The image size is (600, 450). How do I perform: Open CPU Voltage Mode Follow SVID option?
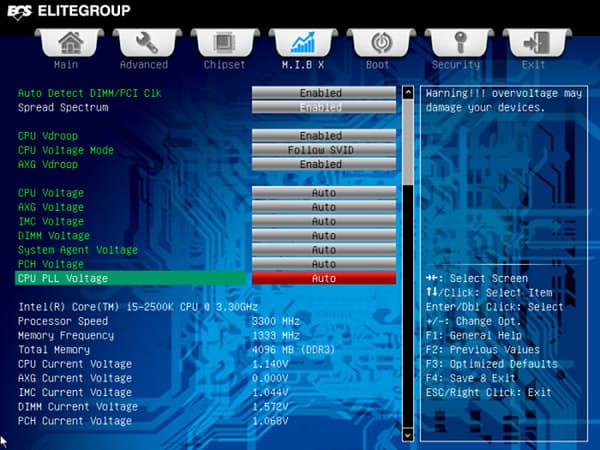pyautogui.click(x=324, y=150)
